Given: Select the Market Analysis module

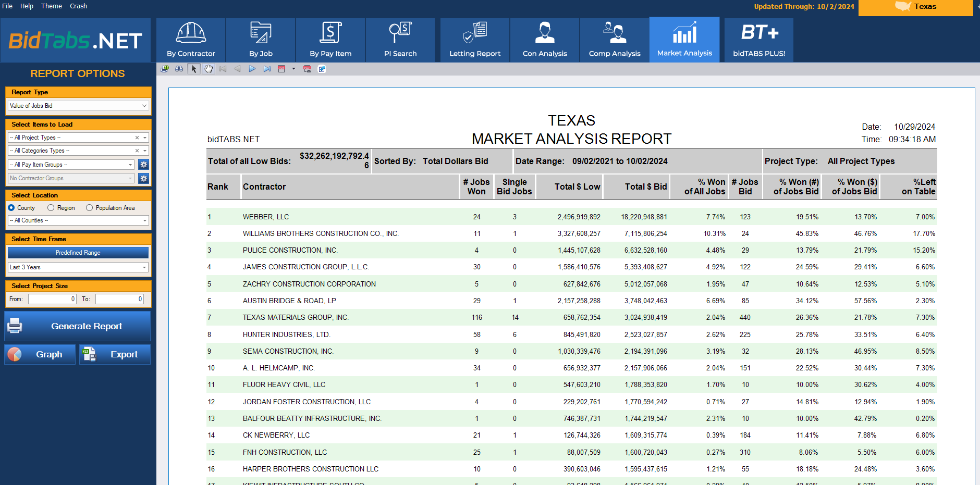Looking at the screenshot, I should 684,40.
